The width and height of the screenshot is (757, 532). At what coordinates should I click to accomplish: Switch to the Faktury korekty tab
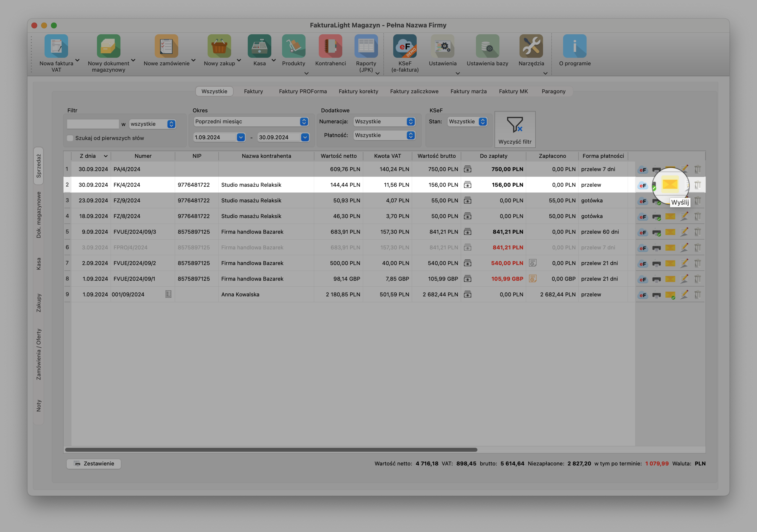tap(358, 91)
